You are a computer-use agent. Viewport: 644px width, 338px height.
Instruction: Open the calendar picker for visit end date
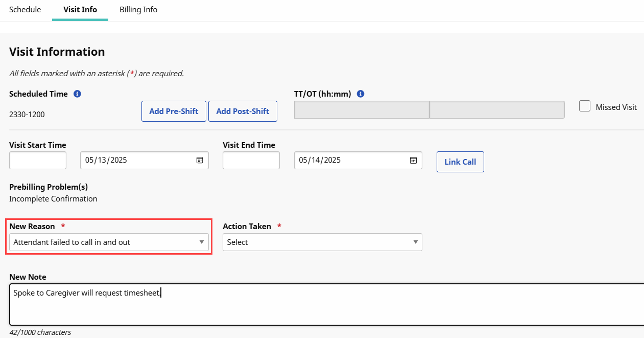tap(413, 160)
